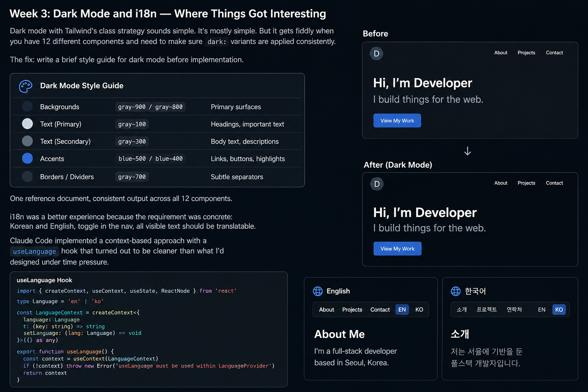Click Headings, important text description
The width and height of the screenshot is (588, 392).
pos(247,124)
